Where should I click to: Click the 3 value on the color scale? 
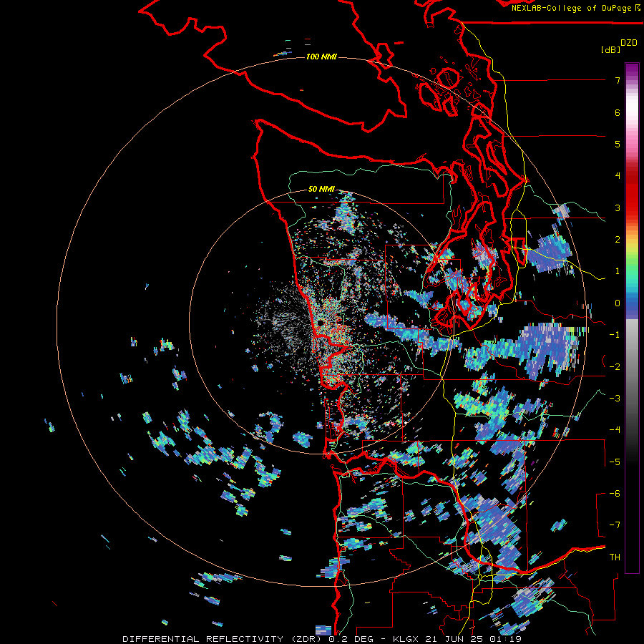(x=618, y=208)
